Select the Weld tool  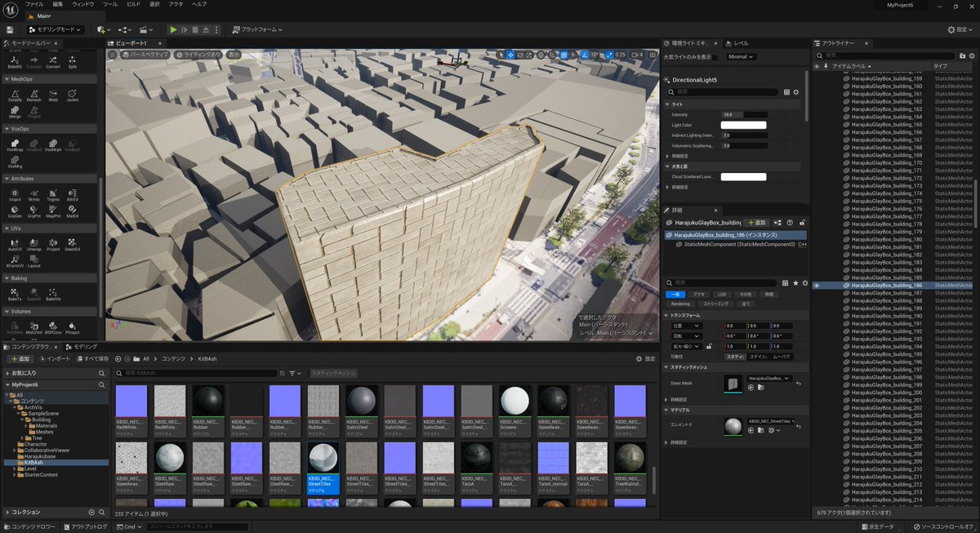[53, 95]
